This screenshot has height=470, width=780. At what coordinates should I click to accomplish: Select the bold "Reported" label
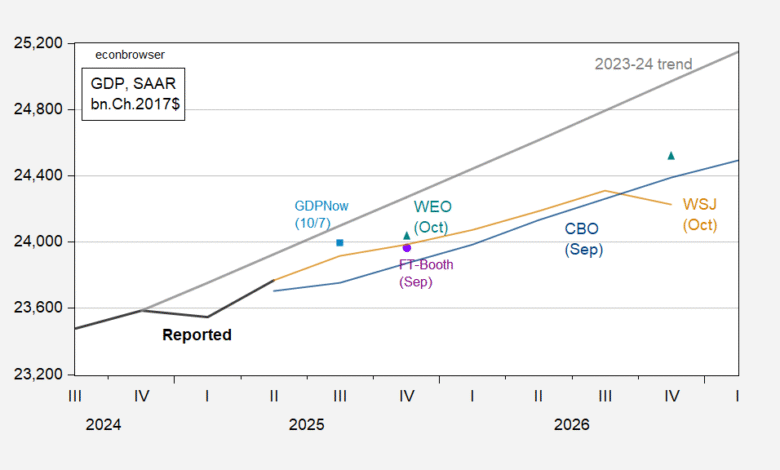pos(197,335)
